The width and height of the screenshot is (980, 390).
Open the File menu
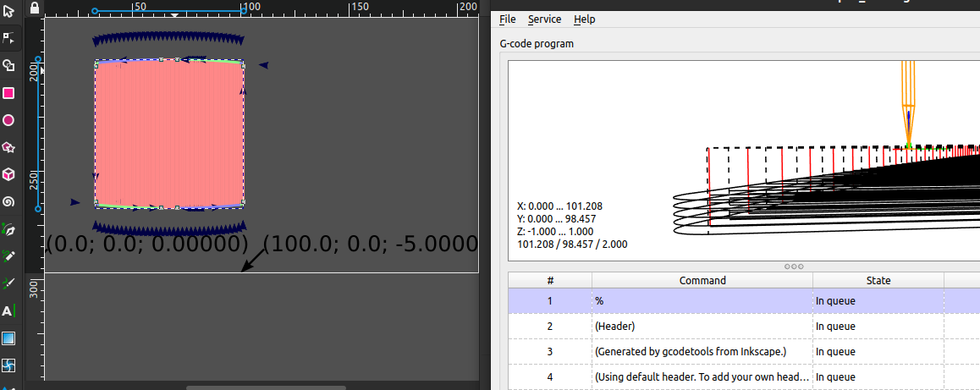pyautogui.click(x=508, y=19)
